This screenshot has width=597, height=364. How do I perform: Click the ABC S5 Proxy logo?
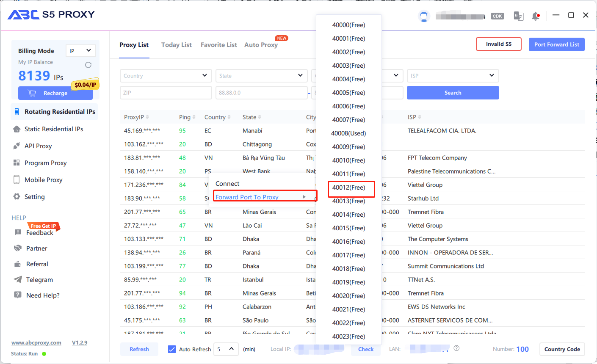[51, 15]
